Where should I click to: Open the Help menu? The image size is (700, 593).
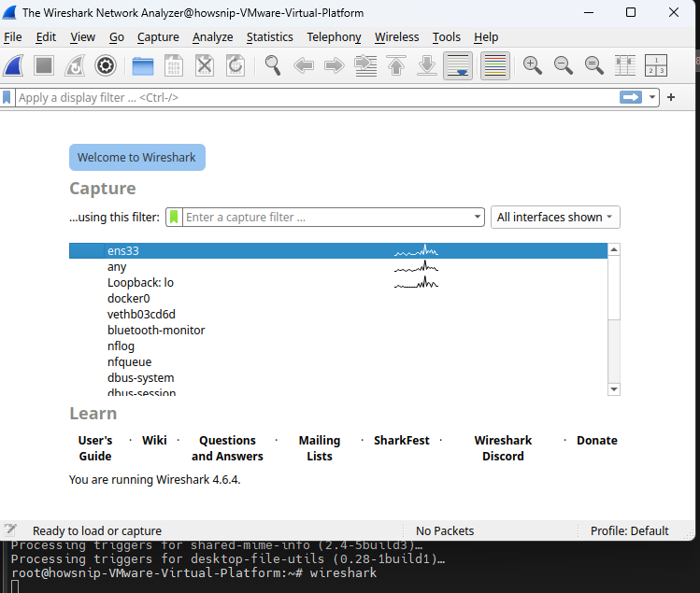point(486,37)
